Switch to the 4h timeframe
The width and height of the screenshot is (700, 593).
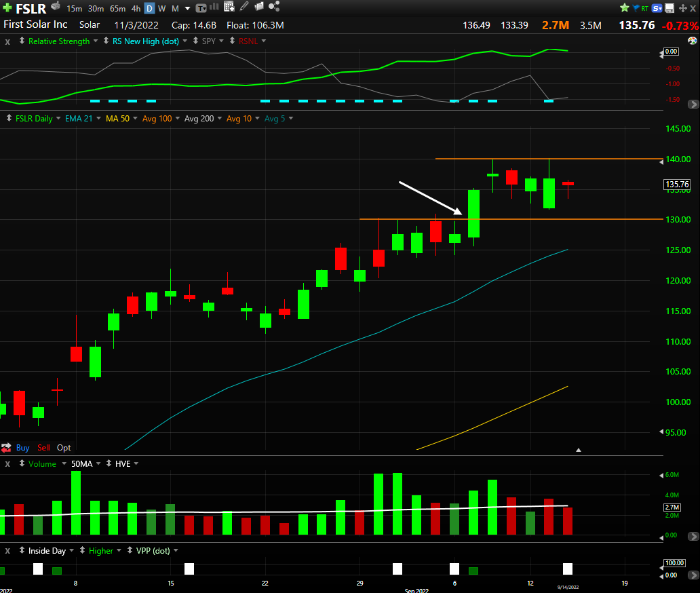coord(136,9)
